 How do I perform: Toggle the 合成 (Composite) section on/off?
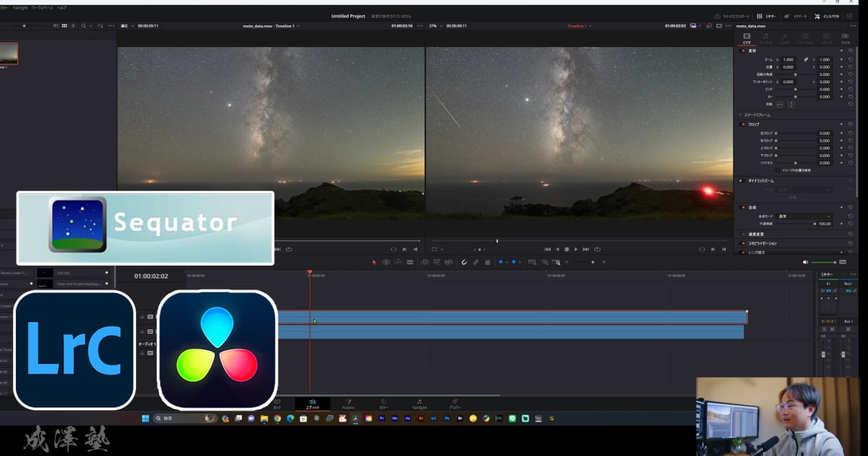click(743, 208)
